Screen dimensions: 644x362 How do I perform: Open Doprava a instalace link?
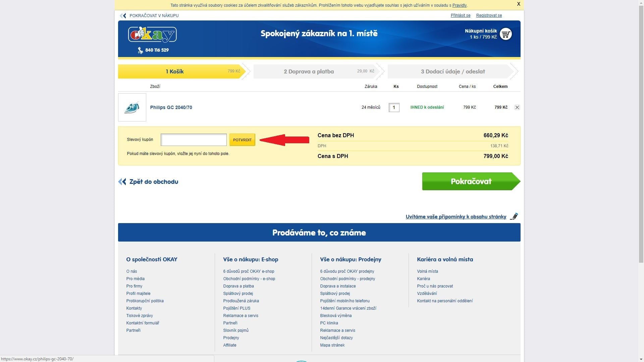(338, 286)
